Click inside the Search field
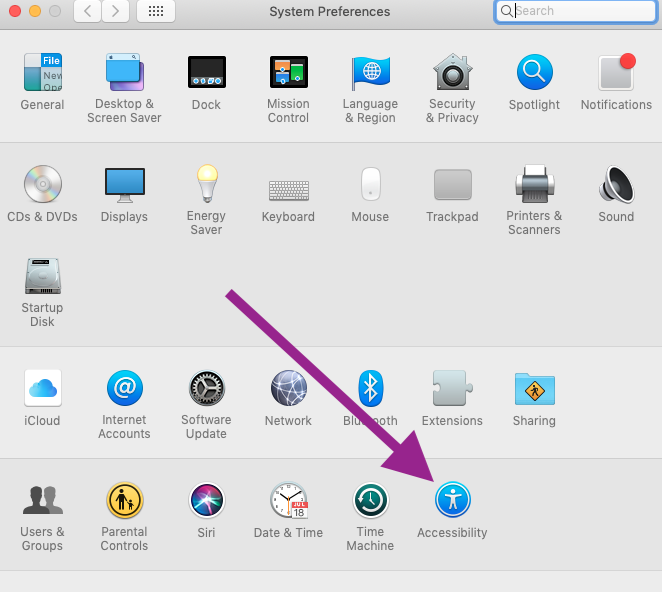Image resolution: width=662 pixels, height=592 pixels. tap(575, 11)
